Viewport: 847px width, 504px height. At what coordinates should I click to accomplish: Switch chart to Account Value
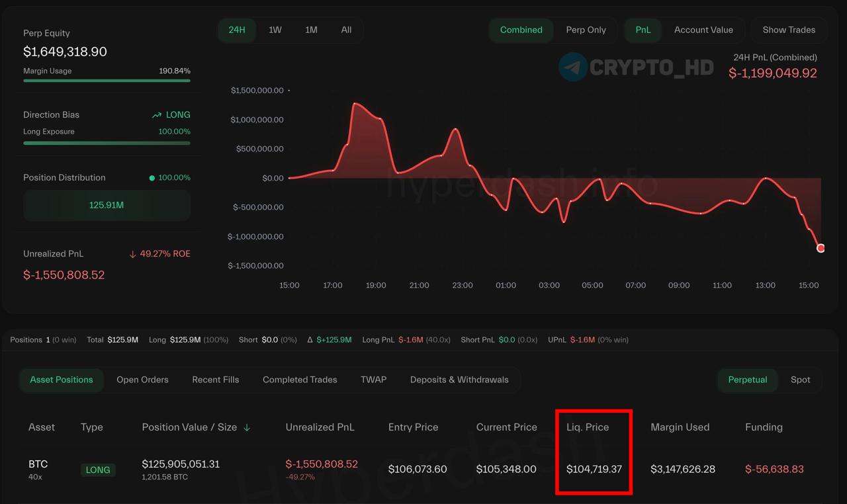click(x=703, y=30)
